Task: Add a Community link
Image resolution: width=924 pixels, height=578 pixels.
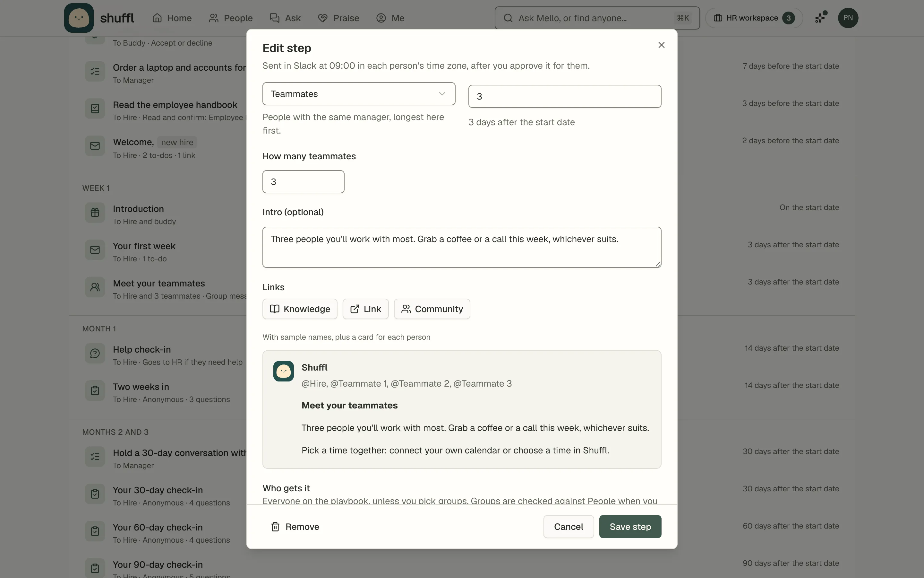Action: coord(432,309)
